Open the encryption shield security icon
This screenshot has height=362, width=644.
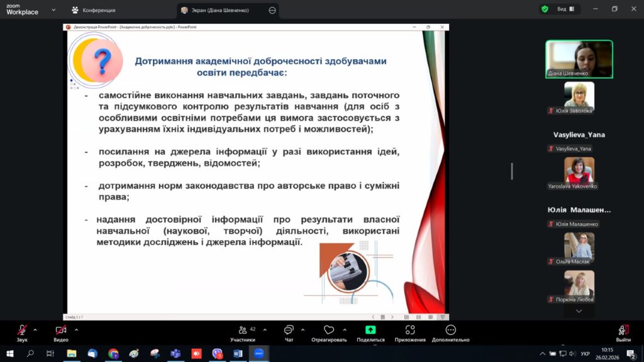point(545,9)
